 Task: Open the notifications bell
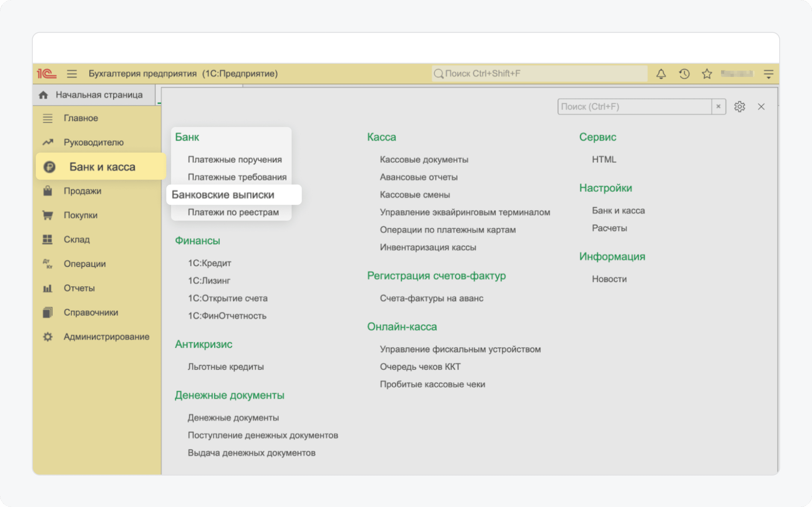point(661,73)
